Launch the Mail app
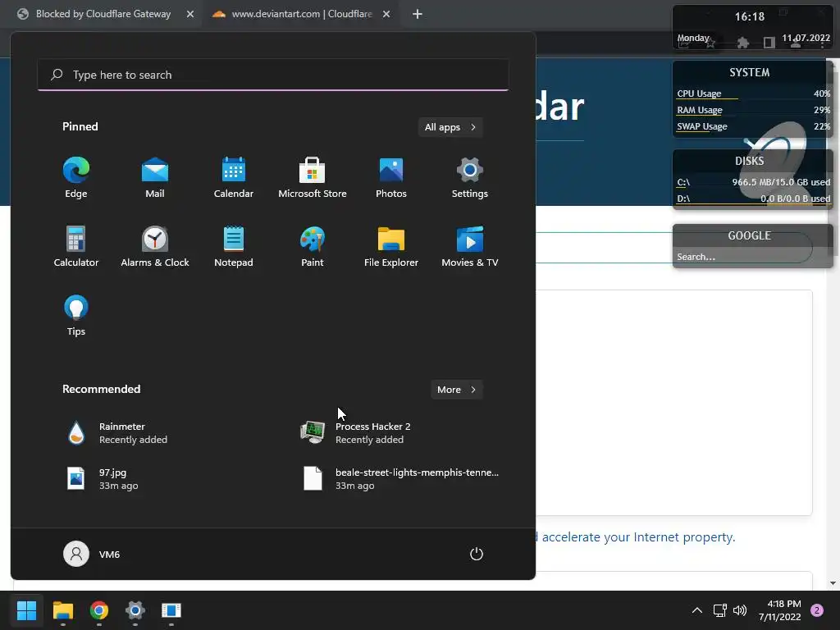Screen dimensions: 840x630 point(155,178)
